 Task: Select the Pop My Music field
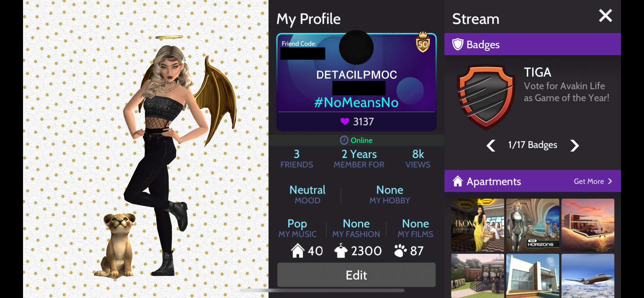click(x=297, y=228)
